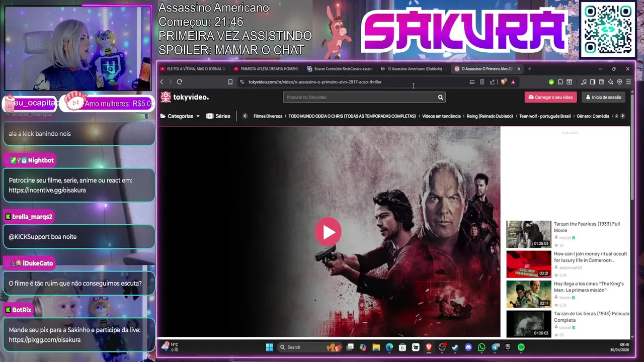Viewport: 644px width, 362px height.
Task: Switch to Buscar Conteúdo RedeCanais tab
Action: point(340,69)
